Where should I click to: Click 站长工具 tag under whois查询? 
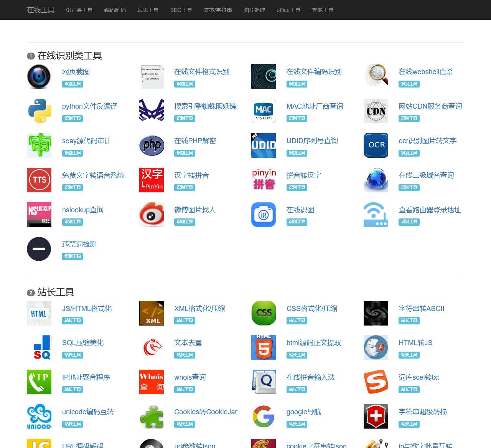185,390
